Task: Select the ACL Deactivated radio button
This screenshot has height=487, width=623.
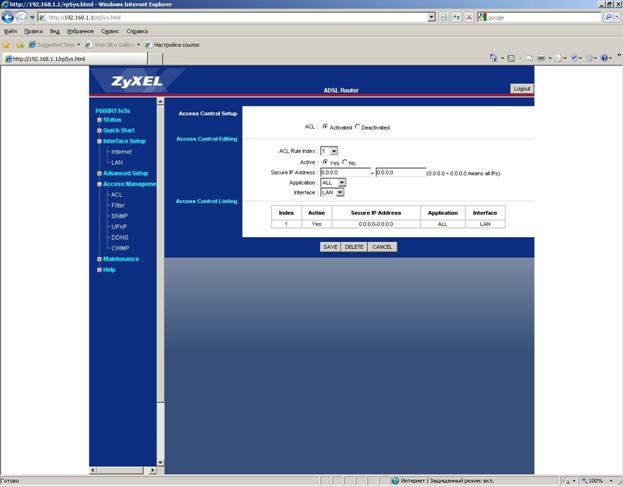Action: [x=357, y=127]
